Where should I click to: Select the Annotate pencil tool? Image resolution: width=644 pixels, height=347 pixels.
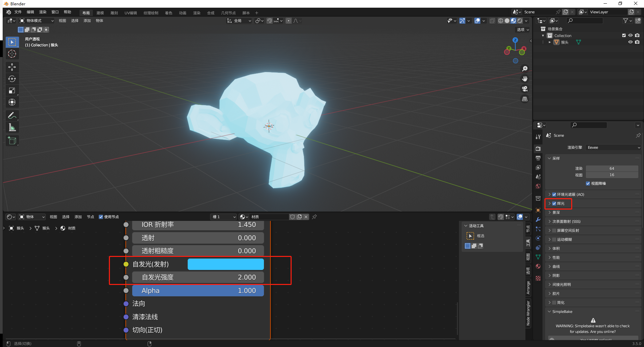[12, 115]
